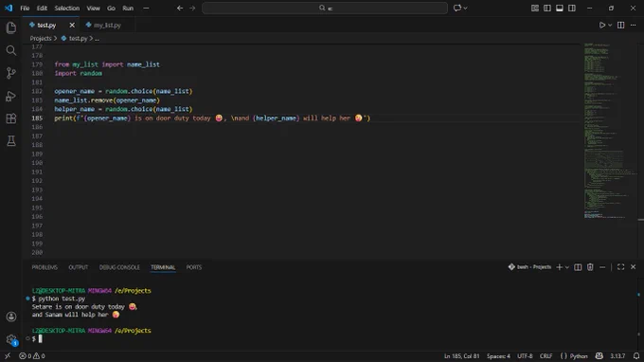Close the test.py tab
The width and height of the screenshot is (644, 362).
[72, 25]
